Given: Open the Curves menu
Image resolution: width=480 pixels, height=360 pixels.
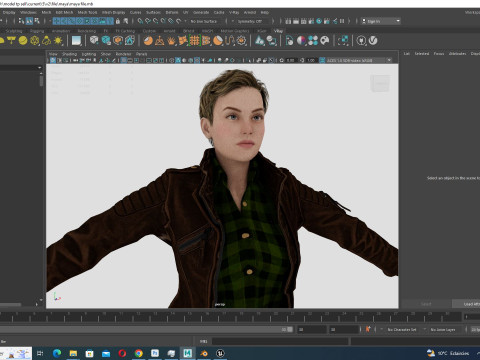Looking at the screenshot, I should tap(135, 12).
